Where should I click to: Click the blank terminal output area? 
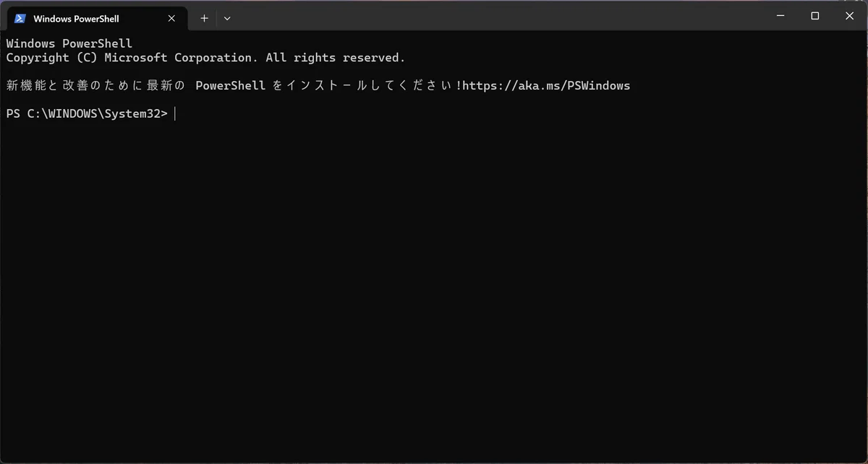pos(434,289)
